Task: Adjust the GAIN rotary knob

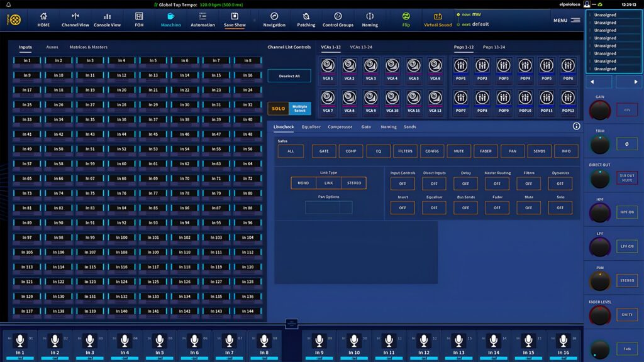Action: point(599,109)
